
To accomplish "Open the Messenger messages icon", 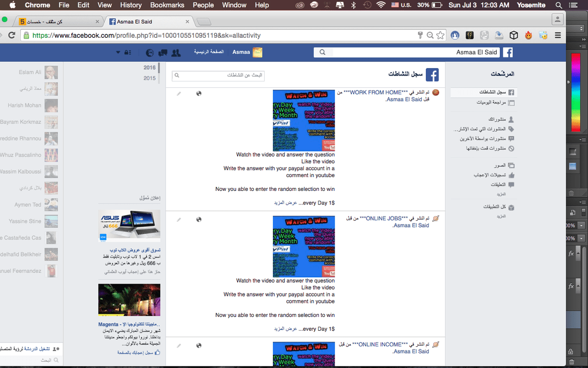I will click(162, 53).
